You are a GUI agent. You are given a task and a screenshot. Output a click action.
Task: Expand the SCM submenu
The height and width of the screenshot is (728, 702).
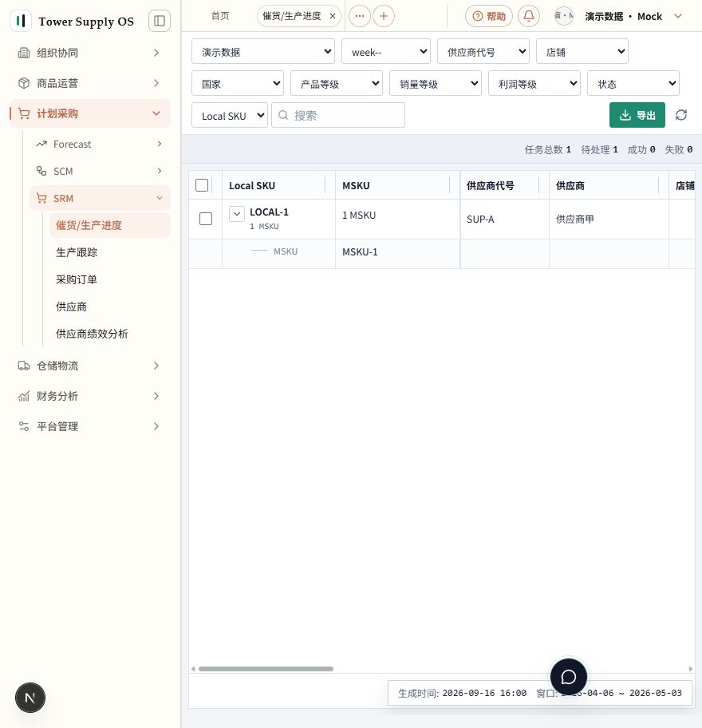coord(100,171)
